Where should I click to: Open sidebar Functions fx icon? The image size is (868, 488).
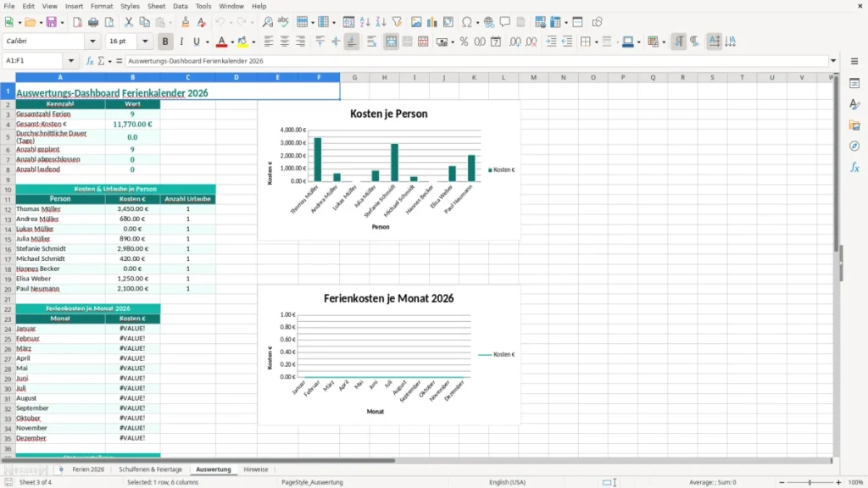[x=854, y=167]
